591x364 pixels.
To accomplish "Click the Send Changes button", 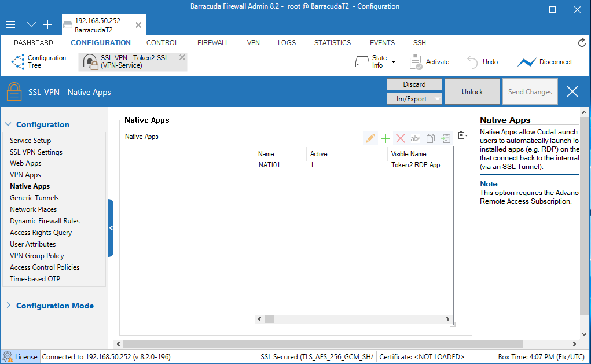I will [x=530, y=91].
